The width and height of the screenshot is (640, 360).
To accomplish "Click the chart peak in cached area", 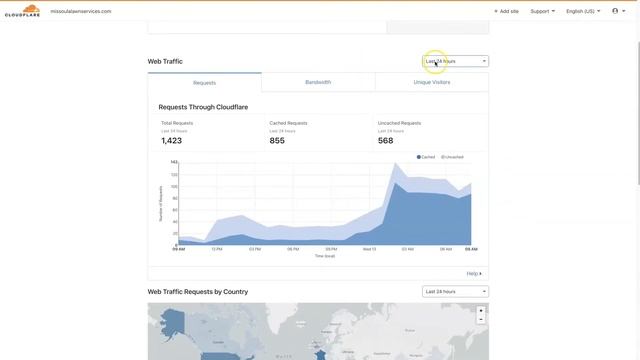I will [x=395, y=183].
